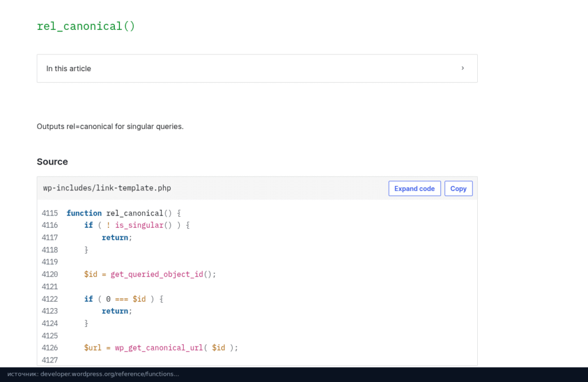Image resolution: width=588 pixels, height=382 pixels.
Task: Click the is_singular function link
Action: click(139, 225)
